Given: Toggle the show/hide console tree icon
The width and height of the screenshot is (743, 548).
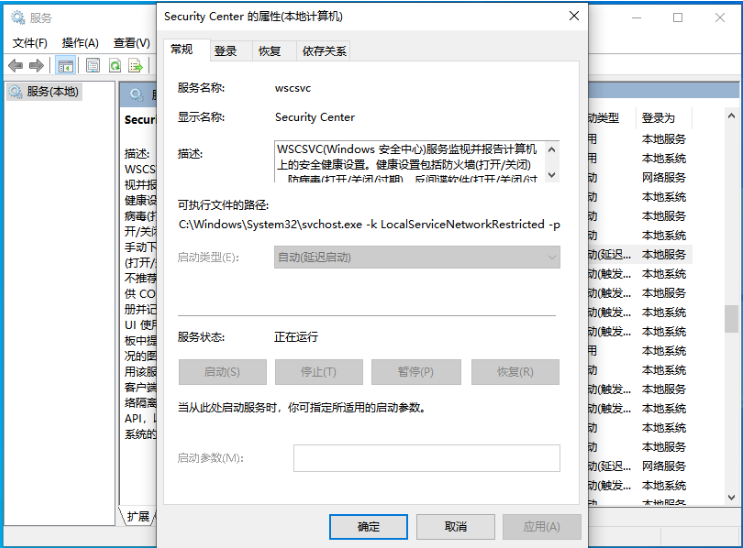Looking at the screenshot, I should [65, 66].
